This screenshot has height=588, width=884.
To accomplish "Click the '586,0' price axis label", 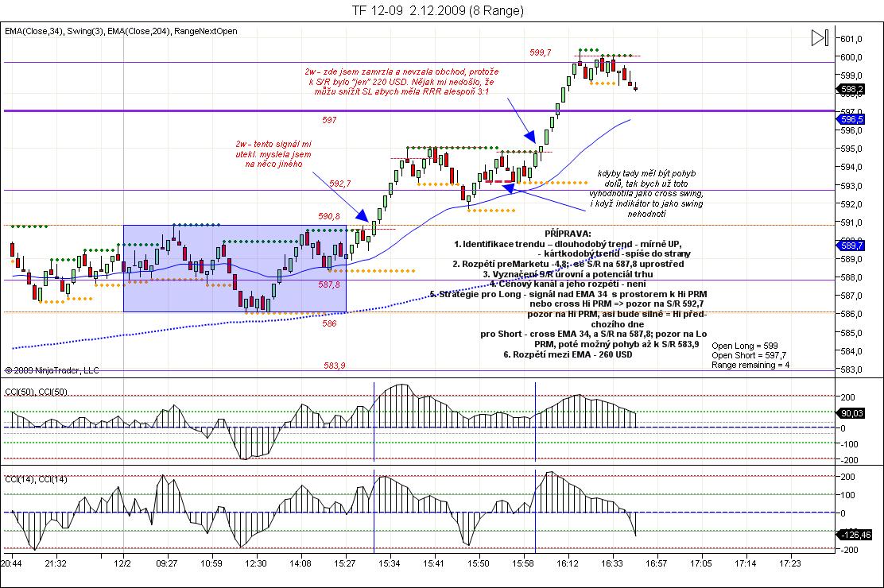I will [851, 314].
